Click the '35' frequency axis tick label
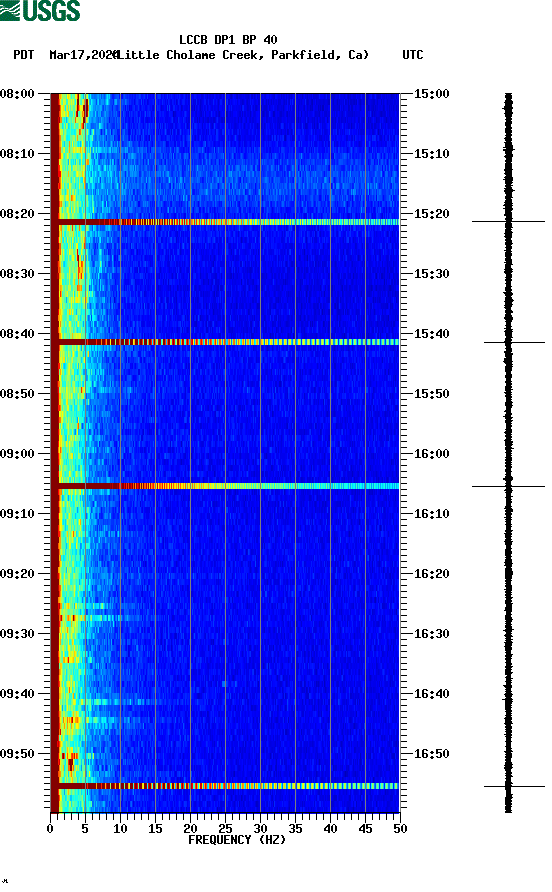 pos(295,829)
